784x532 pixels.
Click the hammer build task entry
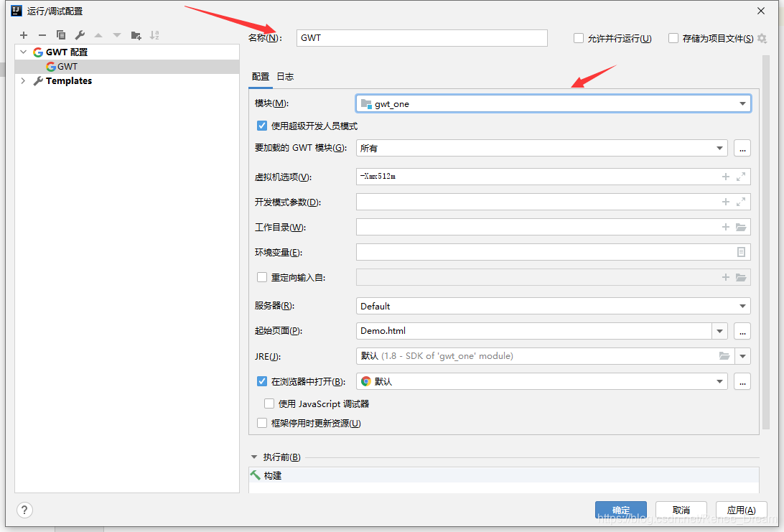click(503, 475)
